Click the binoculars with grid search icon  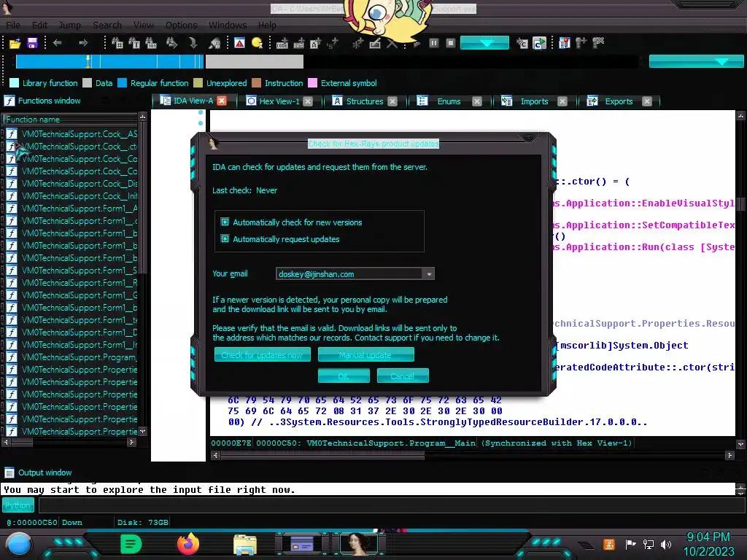117,43
